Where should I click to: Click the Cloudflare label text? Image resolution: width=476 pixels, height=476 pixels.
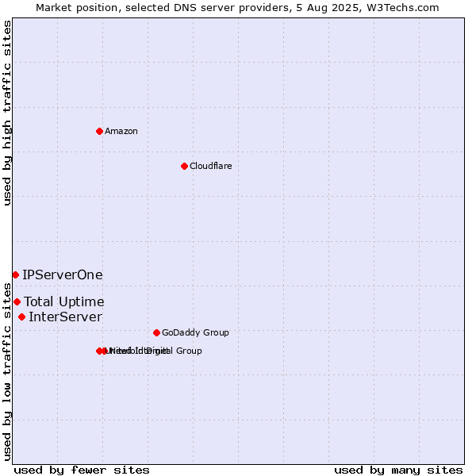pyautogui.click(x=211, y=166)
